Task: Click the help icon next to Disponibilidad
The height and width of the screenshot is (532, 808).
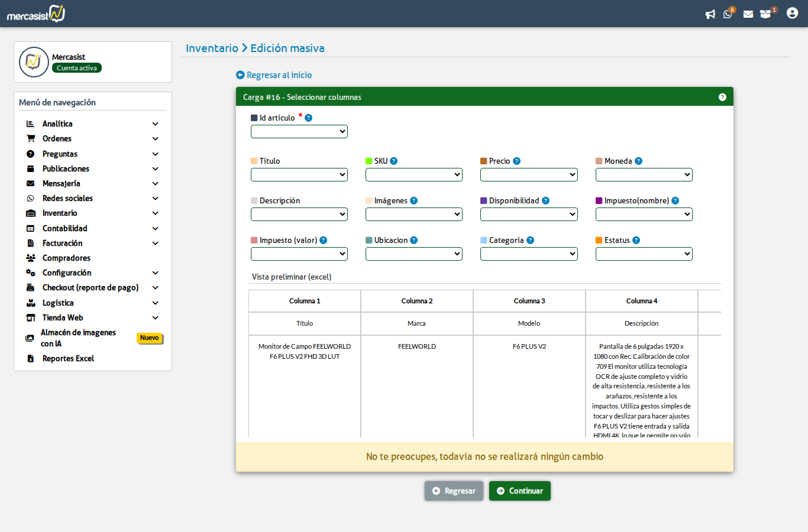Action: (x=545, y=200)
